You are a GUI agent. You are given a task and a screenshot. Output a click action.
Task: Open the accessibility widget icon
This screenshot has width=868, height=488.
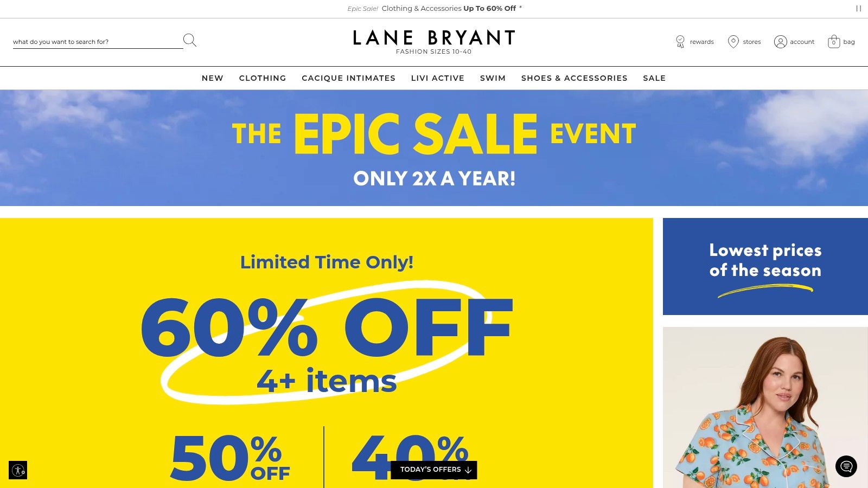18,470
